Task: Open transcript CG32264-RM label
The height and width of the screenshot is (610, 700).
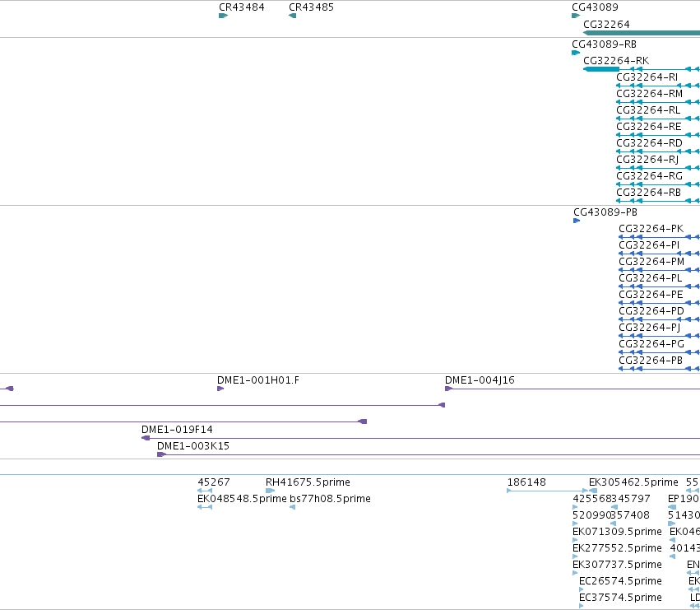Action: pos(650,94)
